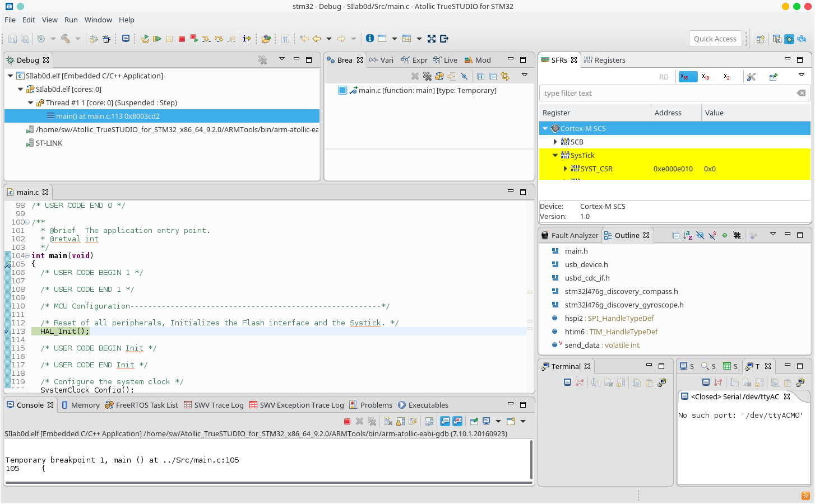Click the Restart debug icon
The image size is (815, 504).
click(x=145, y=39)
